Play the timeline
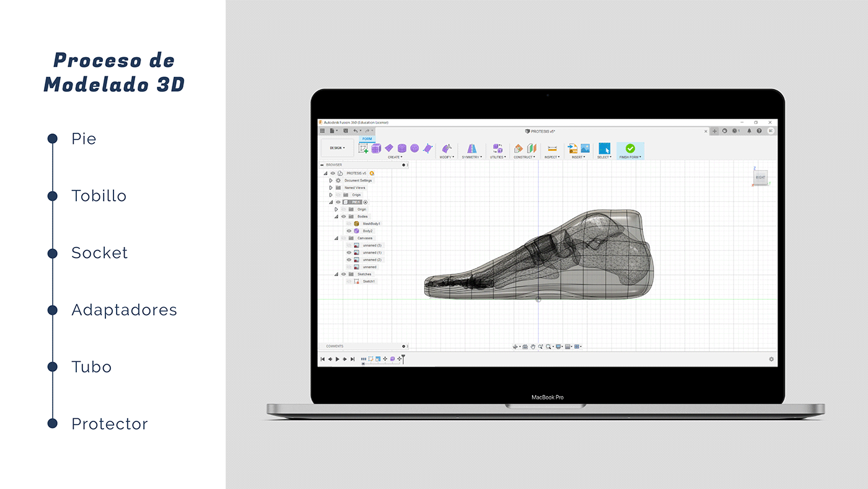Screen dimensions: 868x489 tap(337, 359)
